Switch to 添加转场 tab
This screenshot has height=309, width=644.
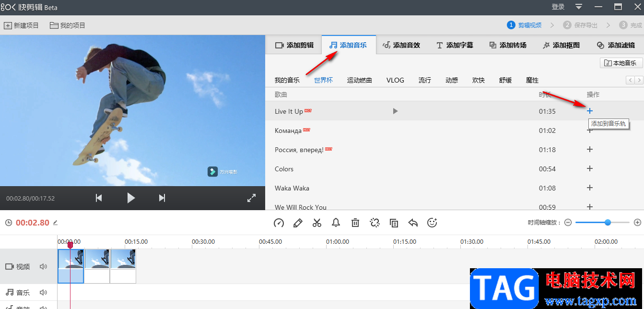pos(508,45)
